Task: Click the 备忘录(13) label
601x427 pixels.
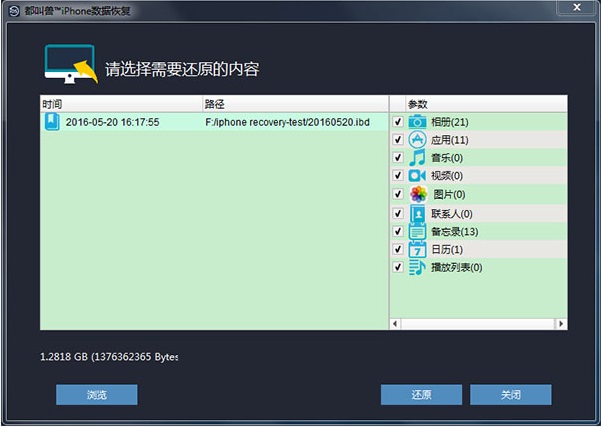Action: pyautogui.click(x=455, y=232)
